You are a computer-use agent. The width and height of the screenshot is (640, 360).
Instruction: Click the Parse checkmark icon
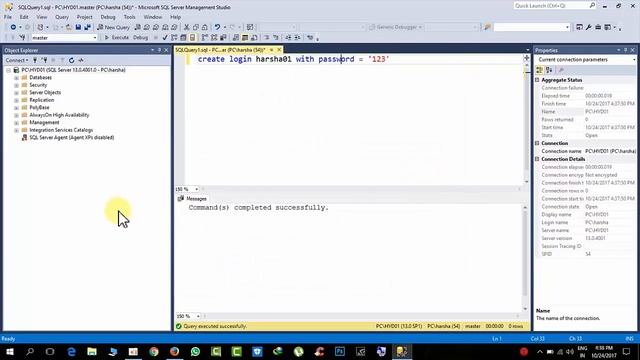click(165, 38)
